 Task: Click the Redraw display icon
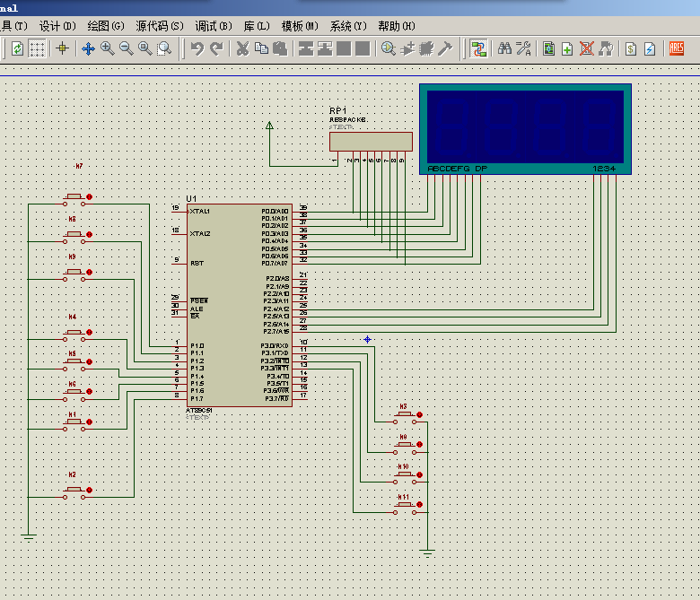pos(17,48)
